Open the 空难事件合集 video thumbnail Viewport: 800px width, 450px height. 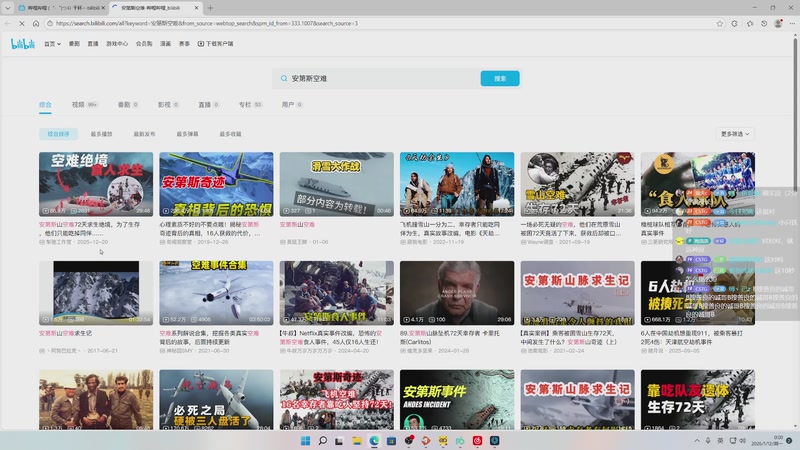click(x=216, y=293)
